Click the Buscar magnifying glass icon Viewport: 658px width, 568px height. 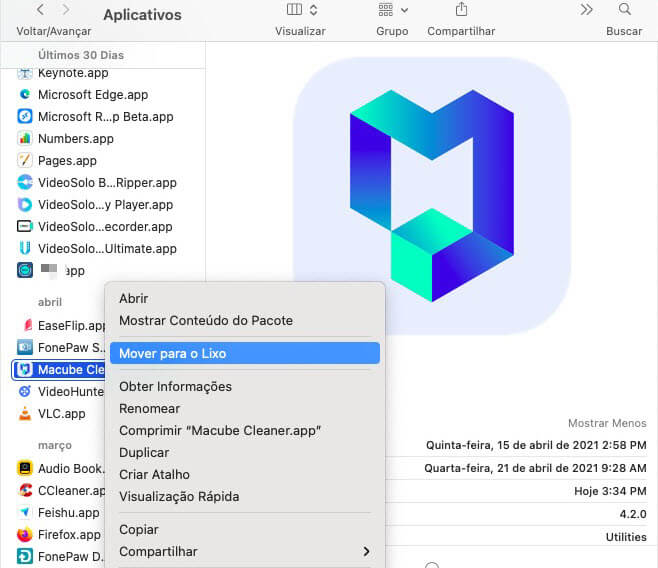pyautogui.click(x=625, y=9)
